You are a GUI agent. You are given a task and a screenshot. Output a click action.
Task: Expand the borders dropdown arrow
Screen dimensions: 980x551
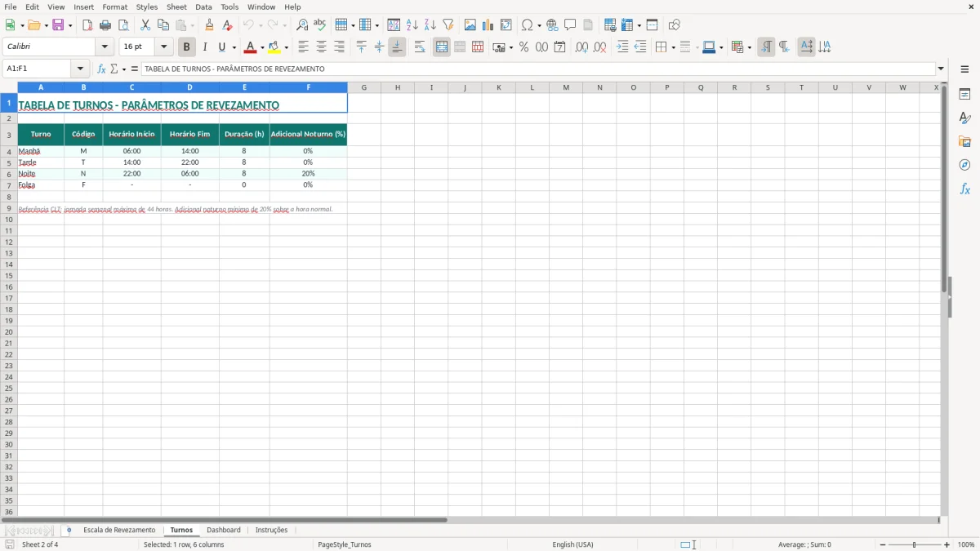tap(673, 47)
